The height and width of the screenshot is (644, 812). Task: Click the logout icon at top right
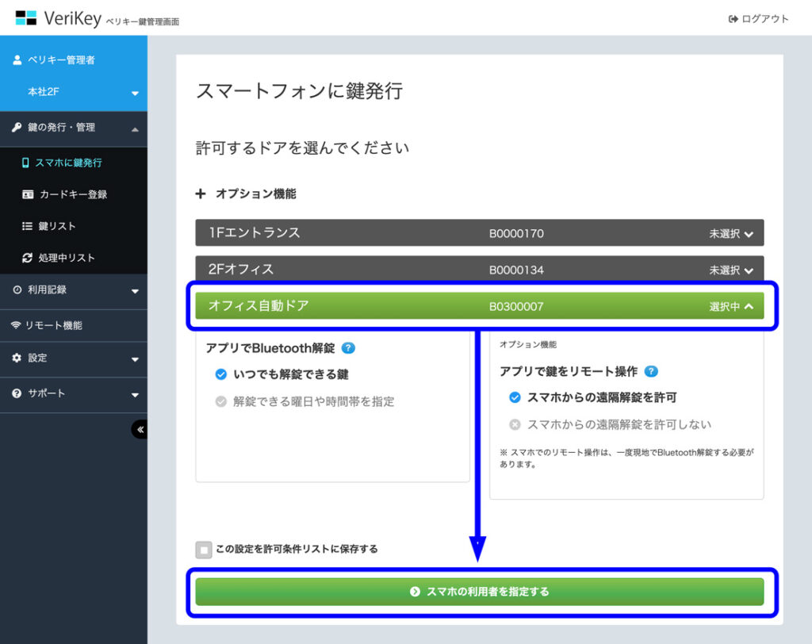pyautogui.click(x=733, y=19)
